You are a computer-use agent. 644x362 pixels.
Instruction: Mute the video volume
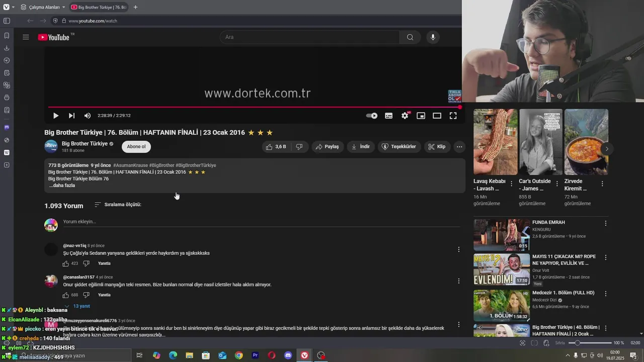coord(88,116)
